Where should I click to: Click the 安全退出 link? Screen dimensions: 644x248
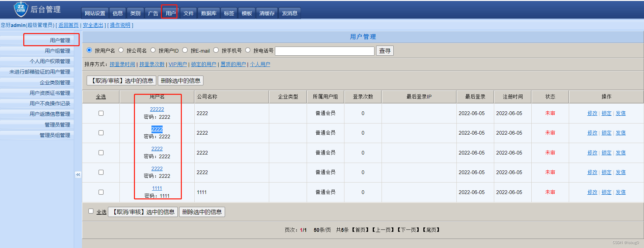[93, 25]
